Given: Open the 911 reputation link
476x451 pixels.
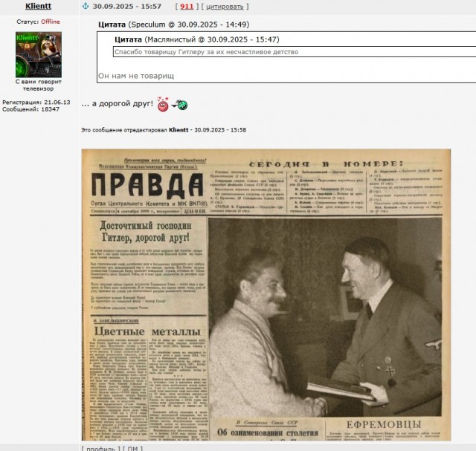Looking at the screenshot, I should click(187, 7).
